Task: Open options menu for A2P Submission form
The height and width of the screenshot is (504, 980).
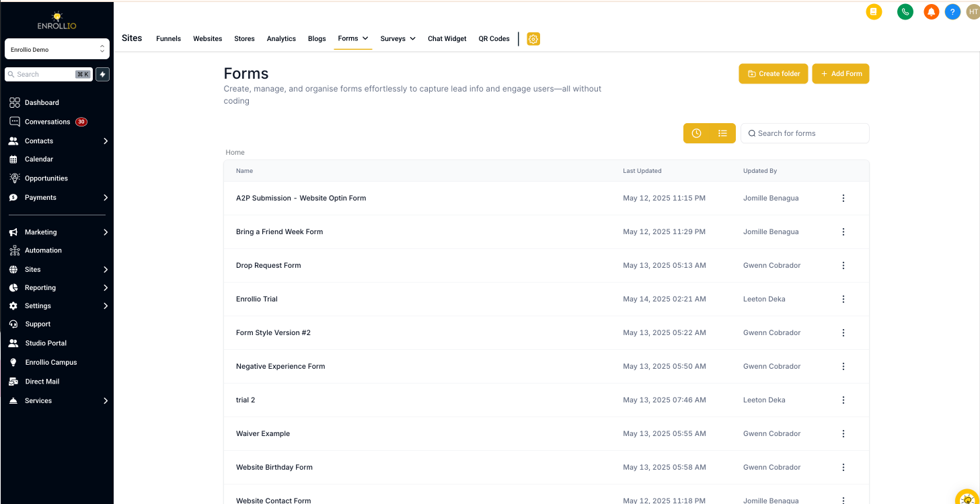Action: 843,198
